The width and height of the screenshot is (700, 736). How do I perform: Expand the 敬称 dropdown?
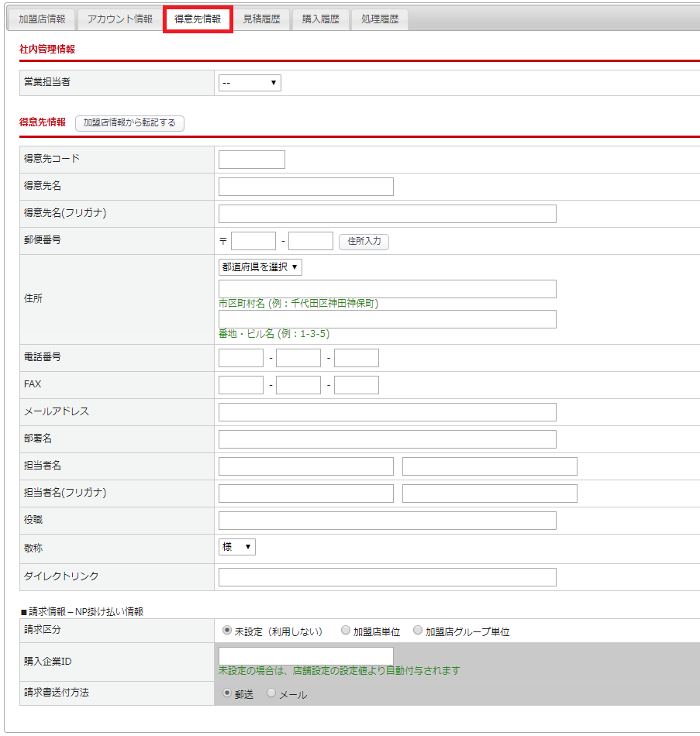point(236,547)
